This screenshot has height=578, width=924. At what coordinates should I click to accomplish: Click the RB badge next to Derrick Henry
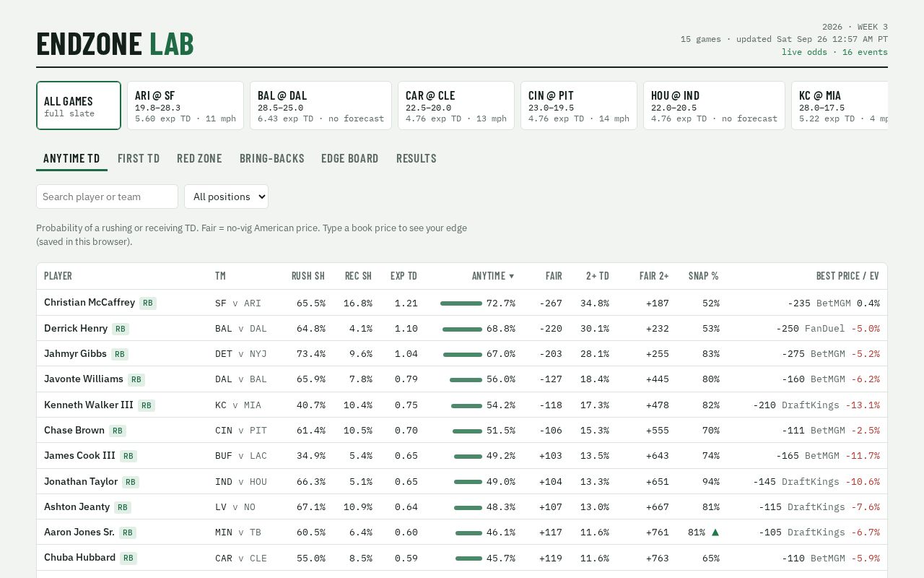[x=121, y=329]
